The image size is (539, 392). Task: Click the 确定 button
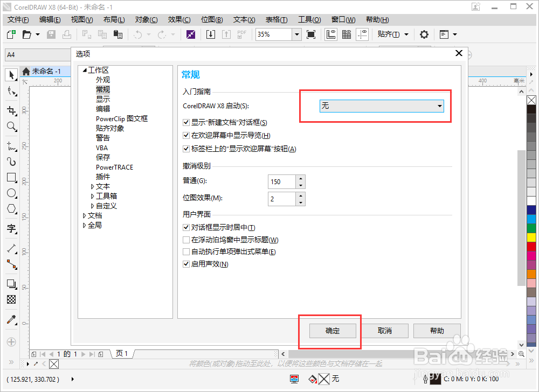click(x=333, y=331)
